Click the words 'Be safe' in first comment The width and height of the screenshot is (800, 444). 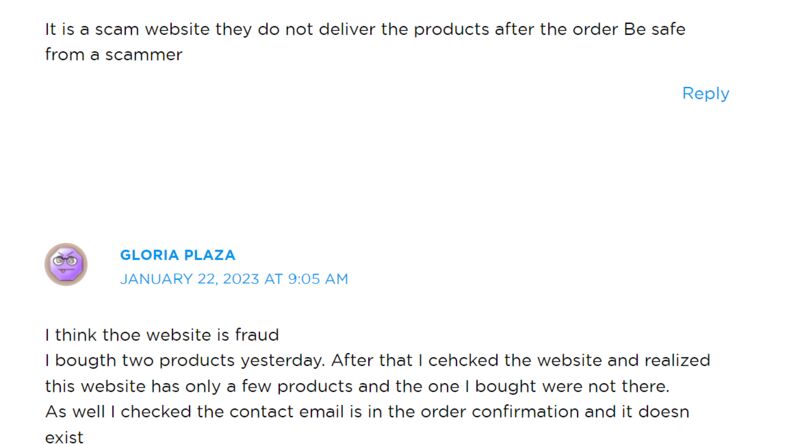(x=655, y=29)
